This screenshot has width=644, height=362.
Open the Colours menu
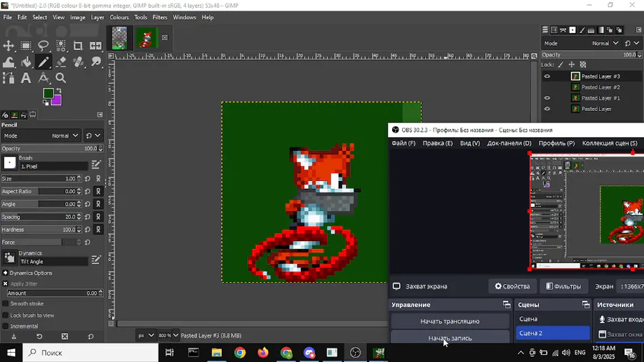click(119, 17)
